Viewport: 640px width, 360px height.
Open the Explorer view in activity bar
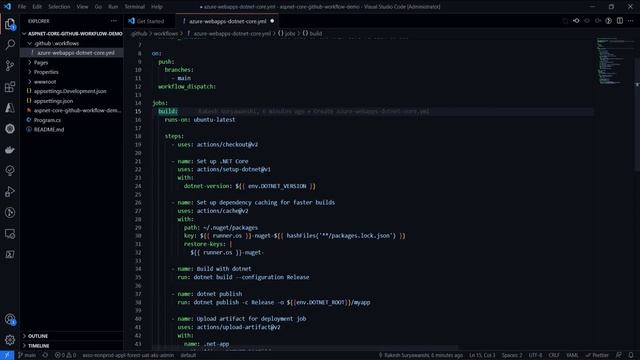point(10,24)
